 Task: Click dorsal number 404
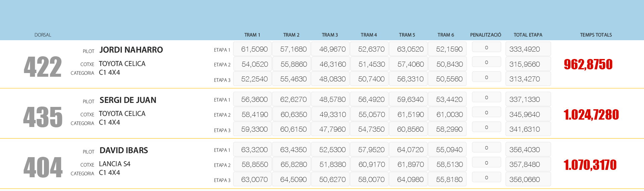coord(43,168)
